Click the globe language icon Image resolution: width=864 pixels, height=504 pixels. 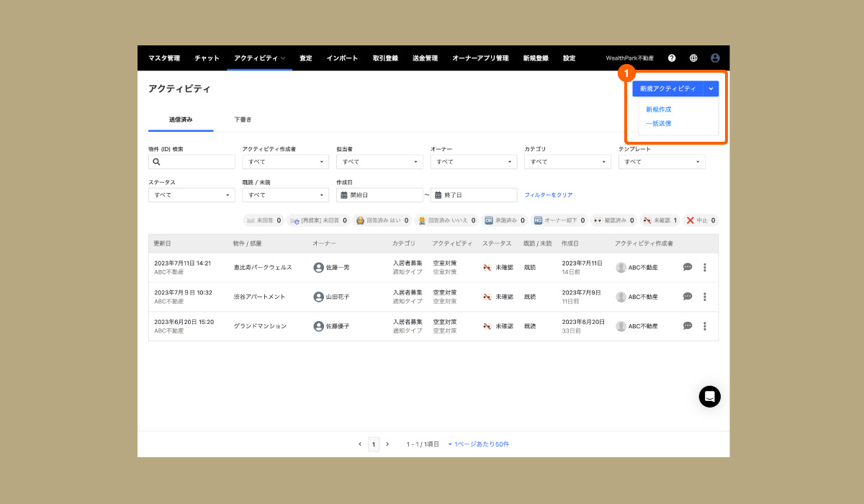point(693,58)
